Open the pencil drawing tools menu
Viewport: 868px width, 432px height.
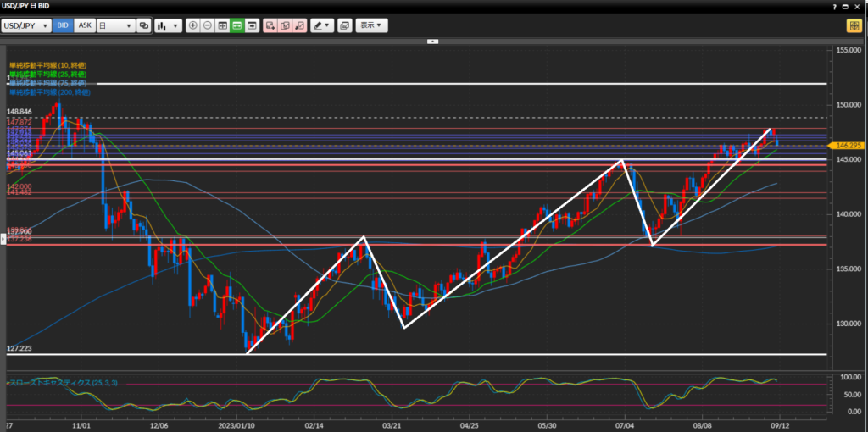click(322, 25)
